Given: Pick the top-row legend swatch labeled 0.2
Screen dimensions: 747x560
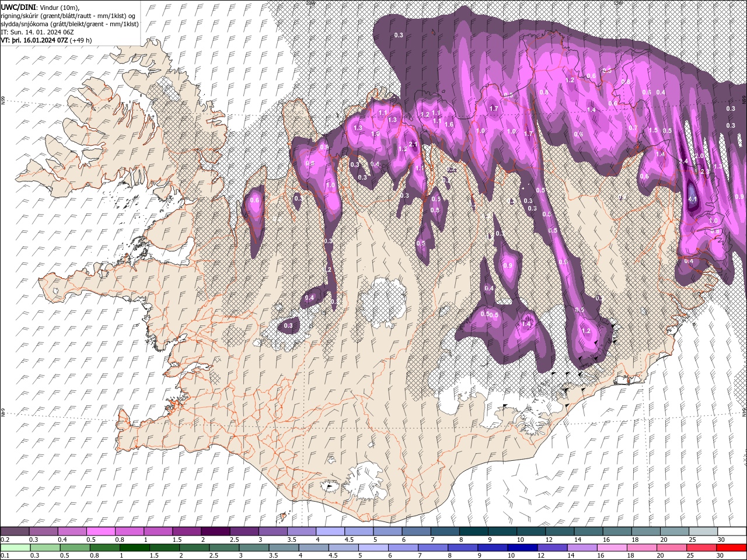Looking at the screenshot, I should (15, 531).
